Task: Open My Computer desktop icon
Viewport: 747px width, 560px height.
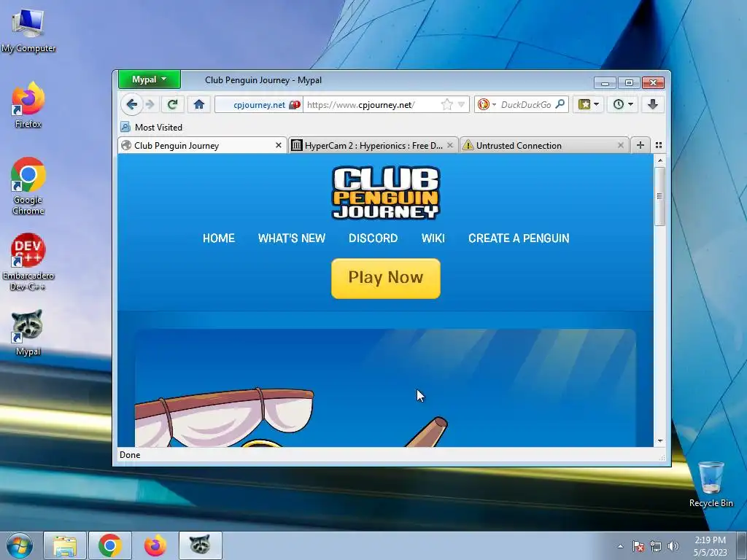Action: (28, 29)
